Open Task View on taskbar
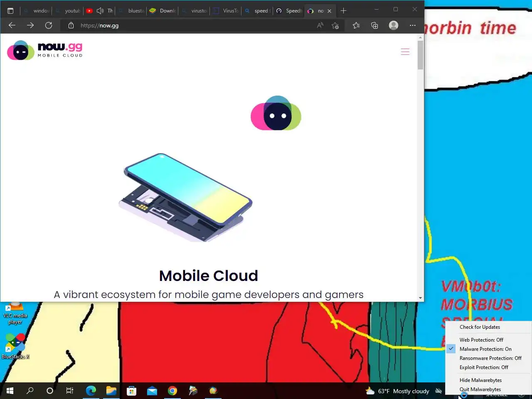The image size is (532, 399). pos(70,391)
